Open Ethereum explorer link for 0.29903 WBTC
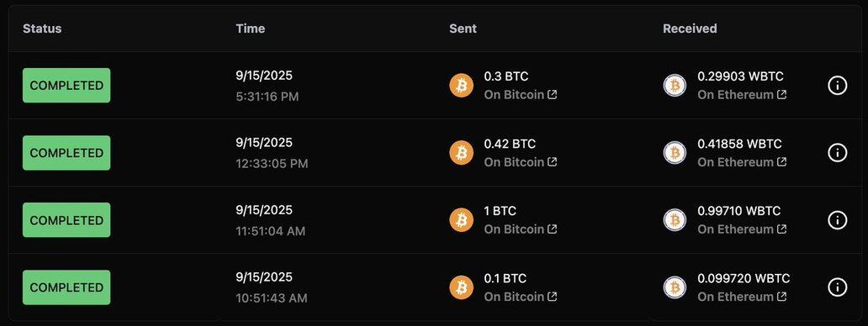Image resolution: width=868 pixels, height=326 pixels. tap(742, 94)
